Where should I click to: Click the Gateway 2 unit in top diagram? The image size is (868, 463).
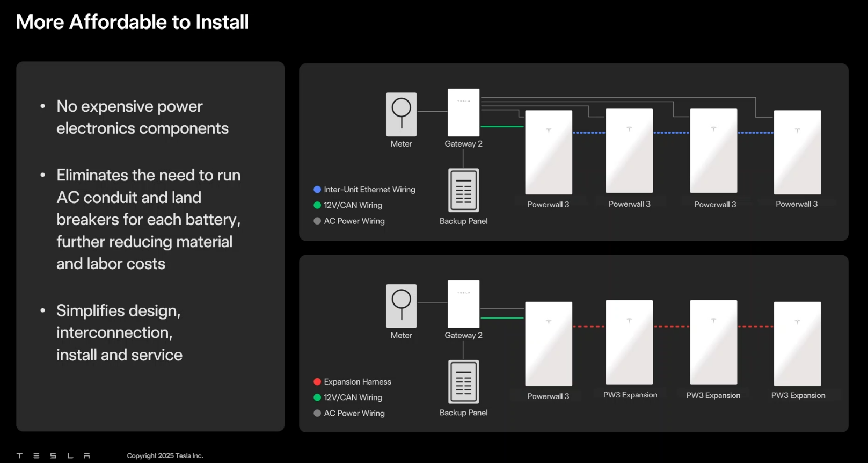(464, 112)
